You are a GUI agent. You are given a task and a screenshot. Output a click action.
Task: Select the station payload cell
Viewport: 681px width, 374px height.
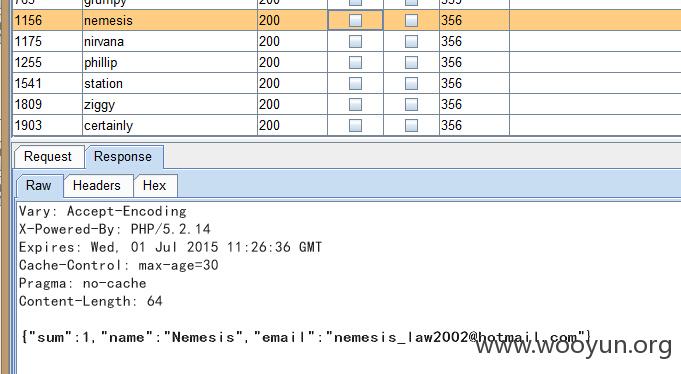coord(170,83)
